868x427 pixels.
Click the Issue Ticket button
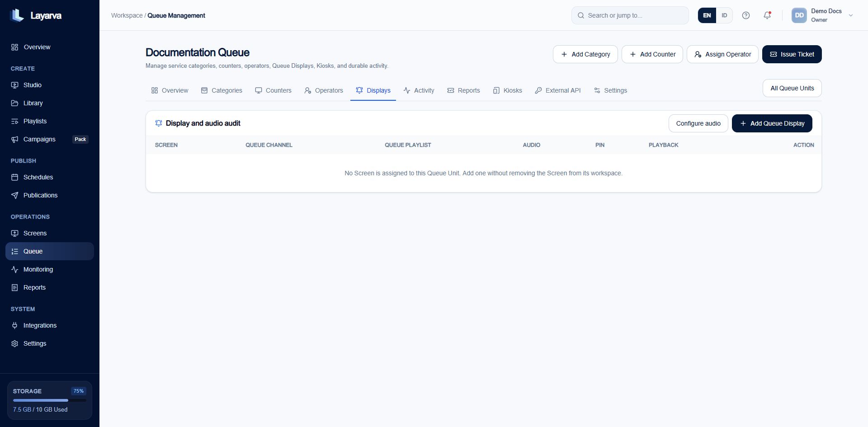point(792,54)
